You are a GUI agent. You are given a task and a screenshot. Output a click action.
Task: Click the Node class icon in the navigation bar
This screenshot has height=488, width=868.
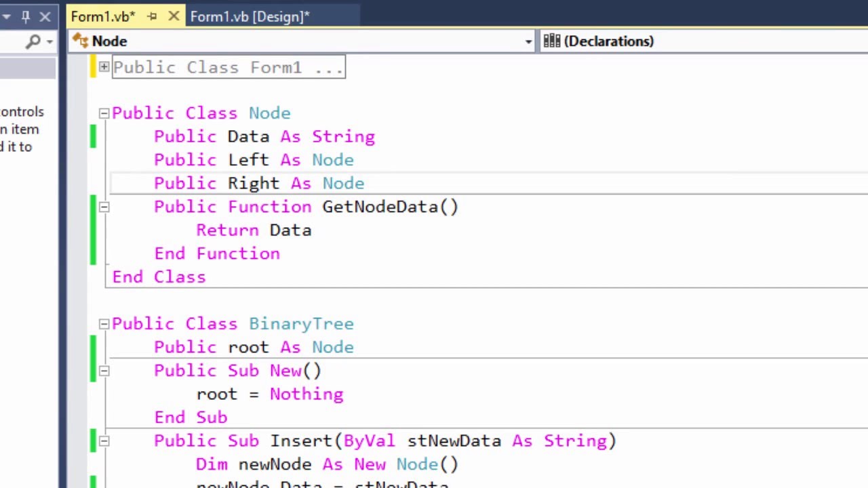(81, 41)
